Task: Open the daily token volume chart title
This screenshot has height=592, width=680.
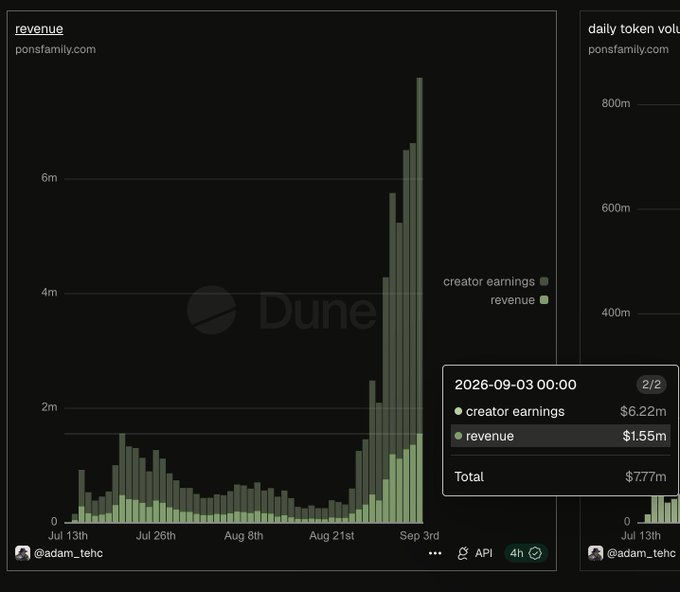Action: [x=634, y=29]
